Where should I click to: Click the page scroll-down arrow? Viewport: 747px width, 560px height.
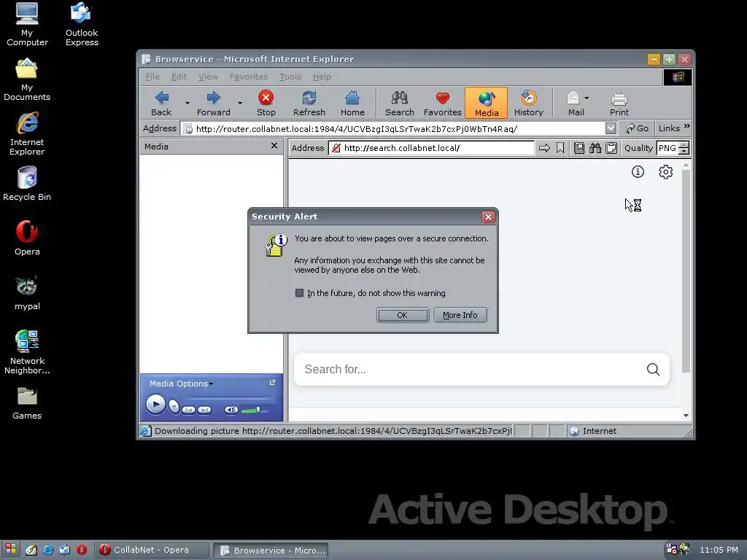click(686, 415)
